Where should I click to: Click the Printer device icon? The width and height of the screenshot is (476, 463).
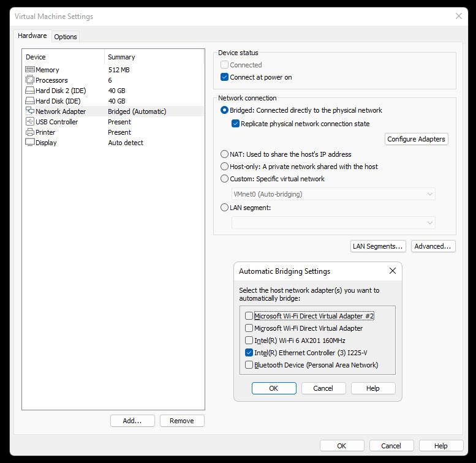[30, 132]
